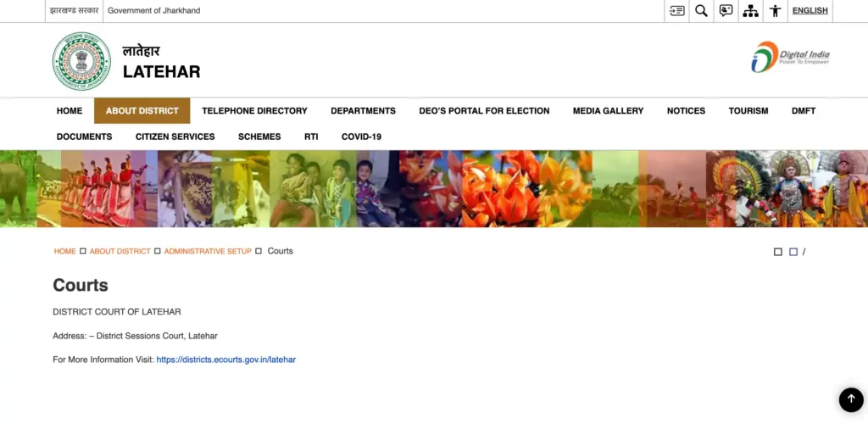Click the social media links icon
868x424 pixels.
[726, 11]
